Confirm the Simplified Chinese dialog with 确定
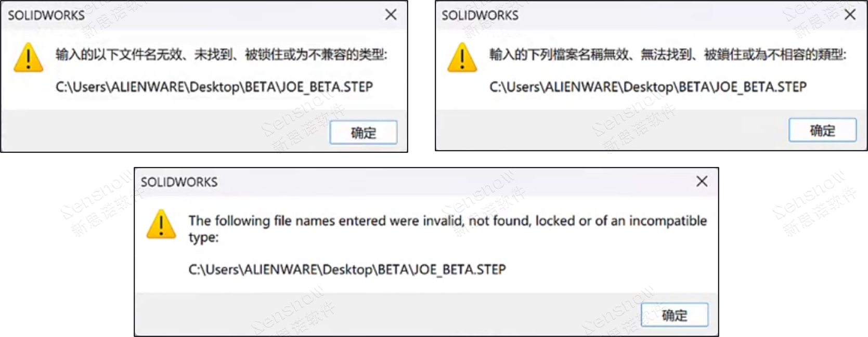Screen dimensions: 868x337 [363, 133]
